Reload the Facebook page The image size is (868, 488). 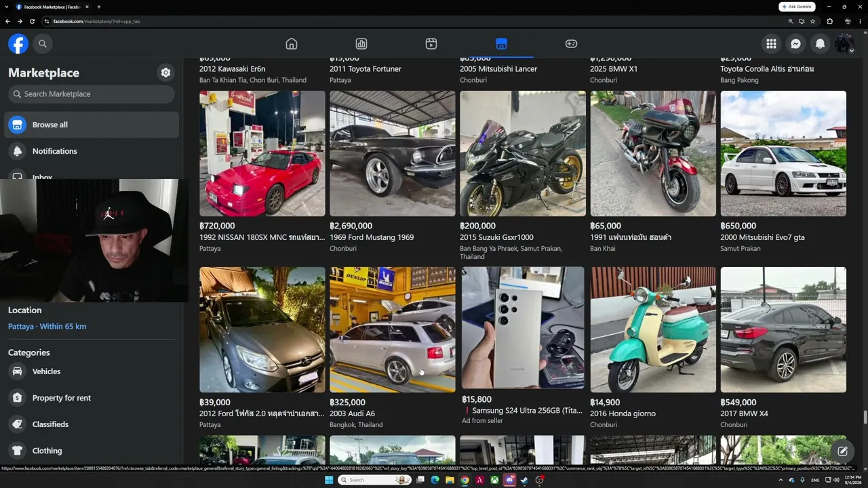click(32, 21)
